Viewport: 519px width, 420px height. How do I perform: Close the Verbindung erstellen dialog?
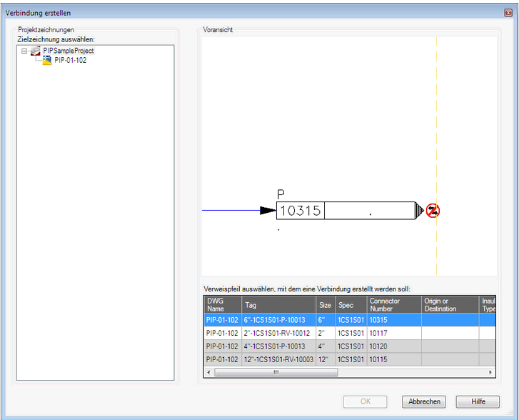point(508,13)
